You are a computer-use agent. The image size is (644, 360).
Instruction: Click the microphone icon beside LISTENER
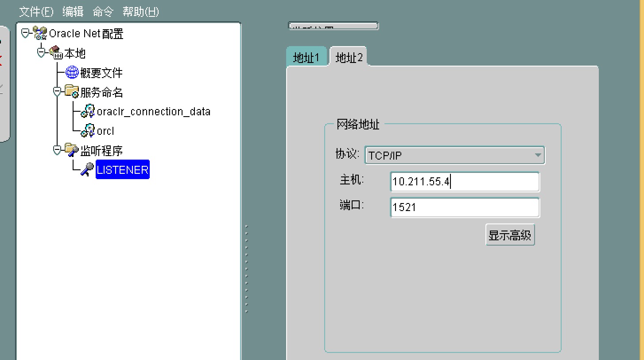[87, 169]
